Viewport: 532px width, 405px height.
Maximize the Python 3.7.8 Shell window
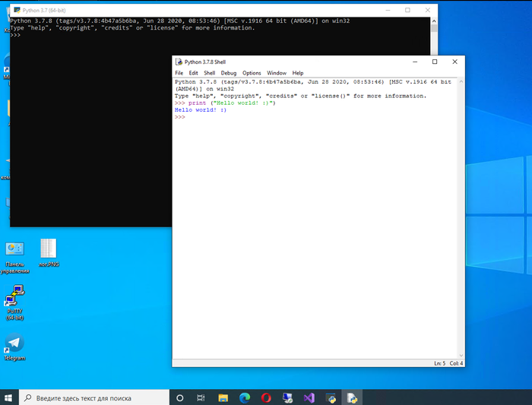coord(435,62)
